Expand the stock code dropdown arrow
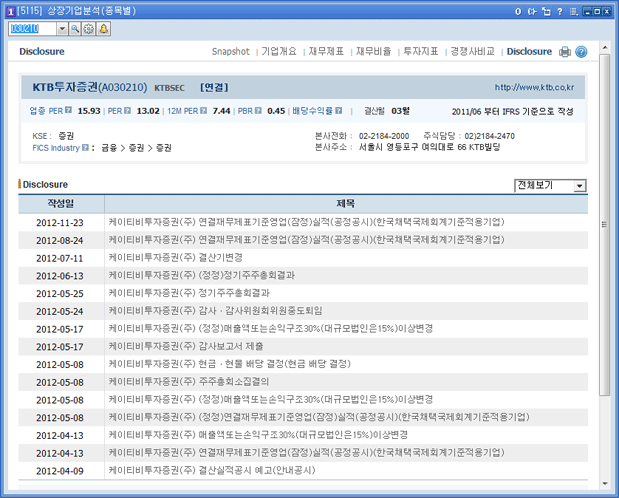619x498 pixels. [x=62, y=29]
